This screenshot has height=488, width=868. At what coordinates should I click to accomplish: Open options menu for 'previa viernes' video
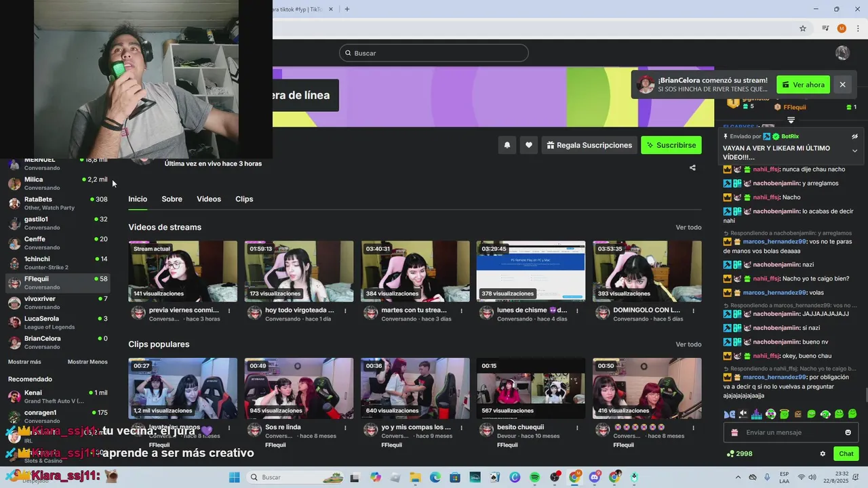229,310
